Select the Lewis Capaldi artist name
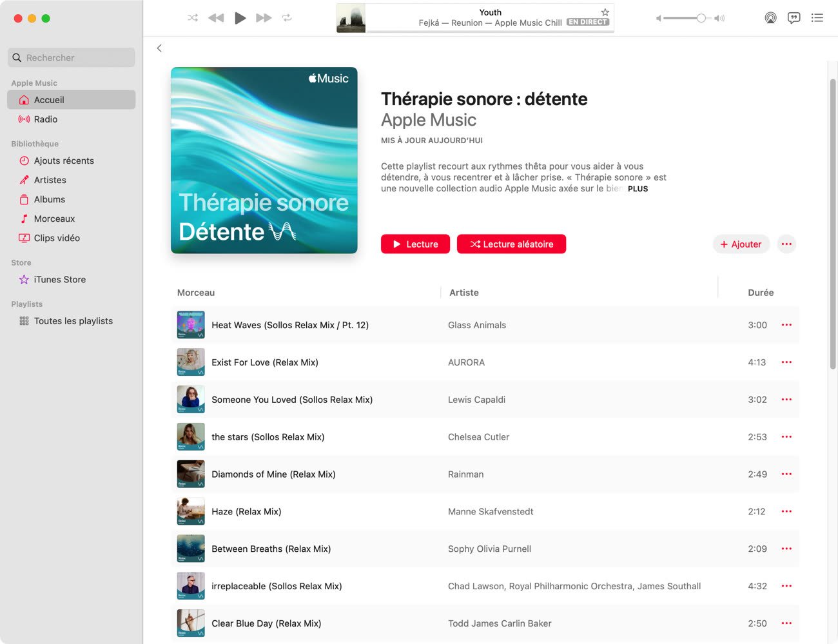This screenshot has width=838, height=644. 476,400
